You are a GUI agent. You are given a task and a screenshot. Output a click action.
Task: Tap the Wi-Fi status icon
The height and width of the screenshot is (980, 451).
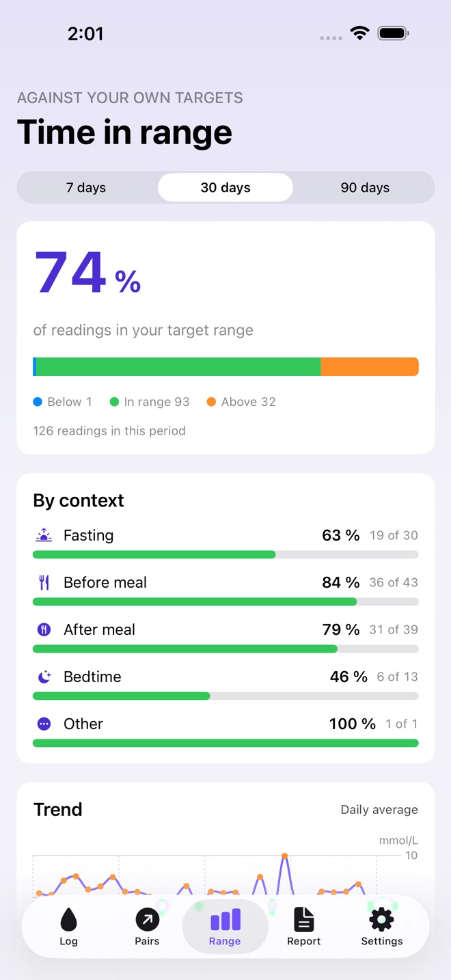pos(359,33)
